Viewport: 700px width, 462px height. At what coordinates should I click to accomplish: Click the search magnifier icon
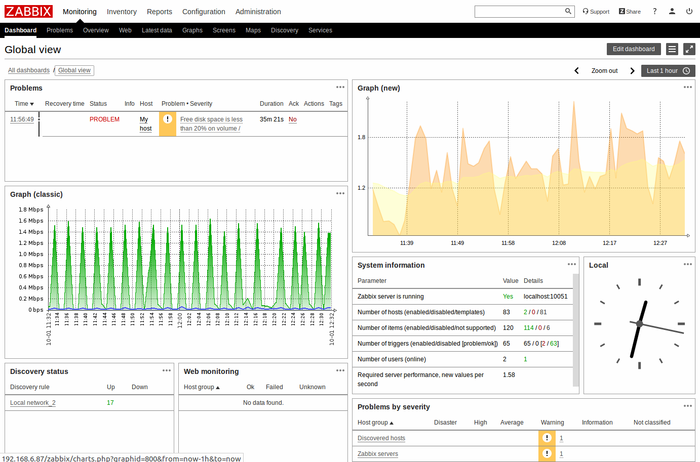point(568,12)
